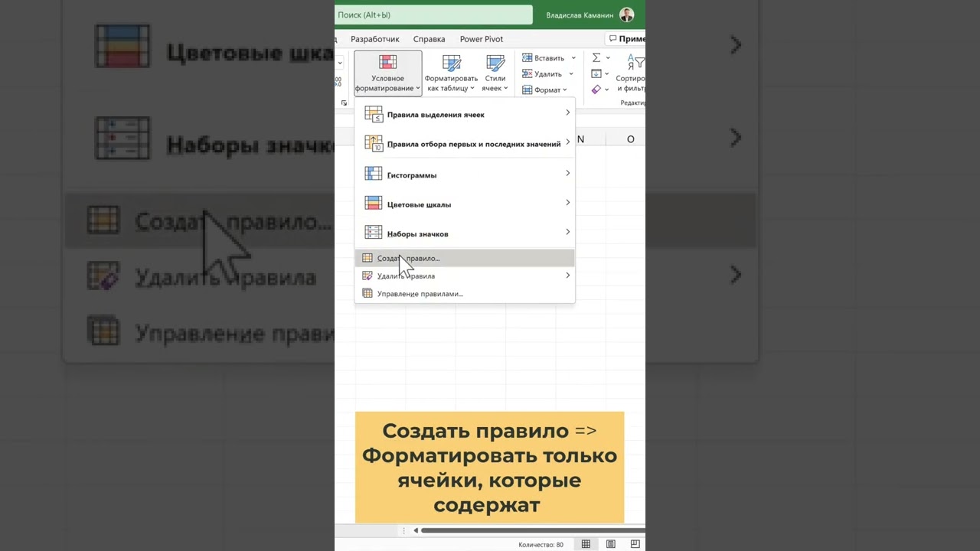Click the user profile avatar
Viewport: 980px width, 551px height.
626,15
